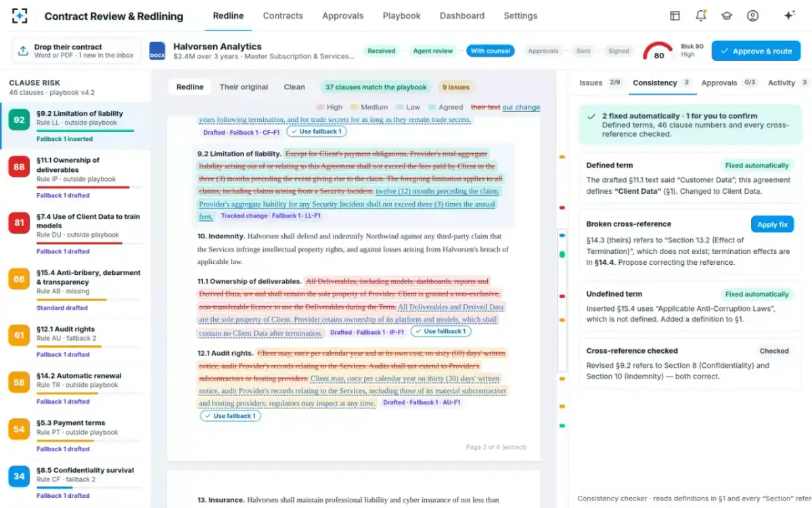812x508 pixels.
Task: Click the Risk 80 gauge
Action: 658,51
